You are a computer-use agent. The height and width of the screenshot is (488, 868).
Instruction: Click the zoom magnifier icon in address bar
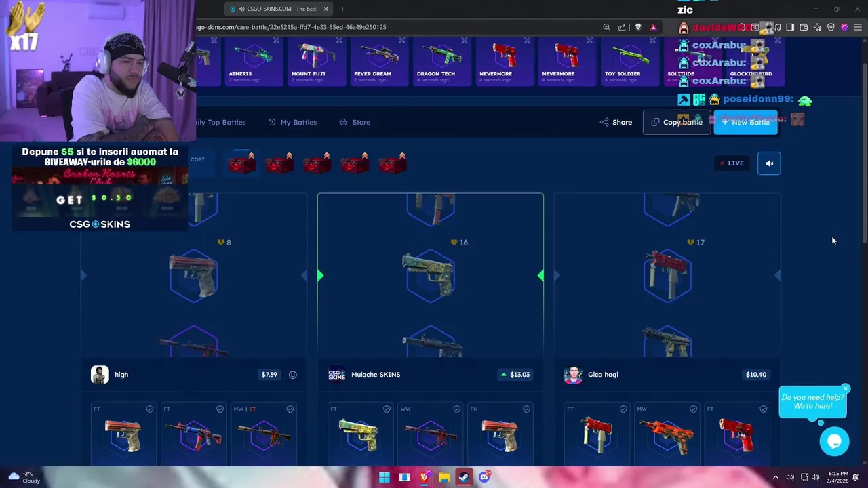point(606,27)
